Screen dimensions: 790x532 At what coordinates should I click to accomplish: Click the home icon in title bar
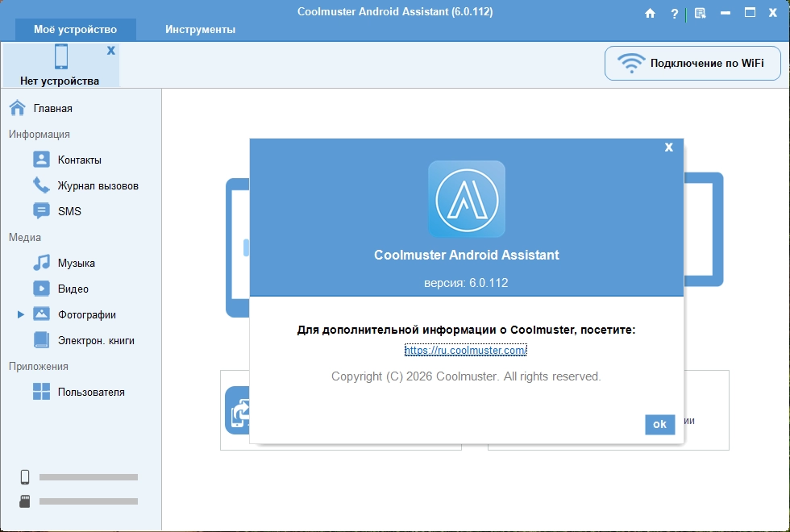[x=650, y=13]
